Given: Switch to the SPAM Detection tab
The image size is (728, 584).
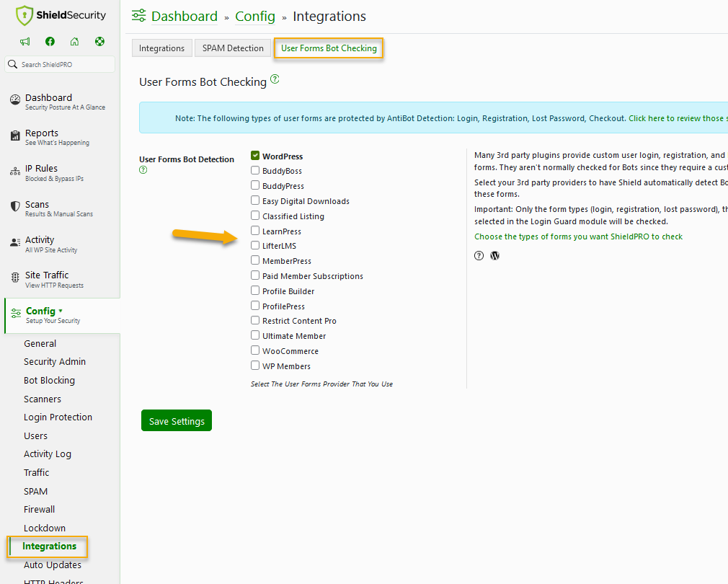Looking at the screenshot, I should 232,48.
